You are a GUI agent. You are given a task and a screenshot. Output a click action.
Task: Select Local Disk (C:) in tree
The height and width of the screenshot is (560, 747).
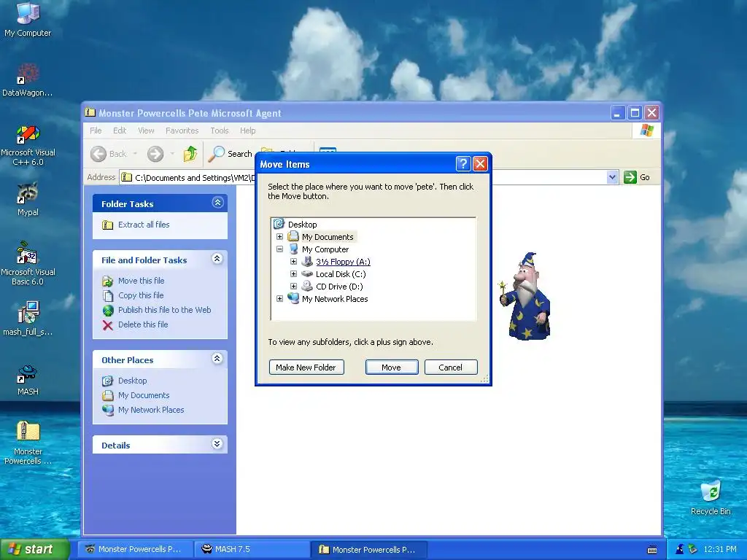click(341, 274)
